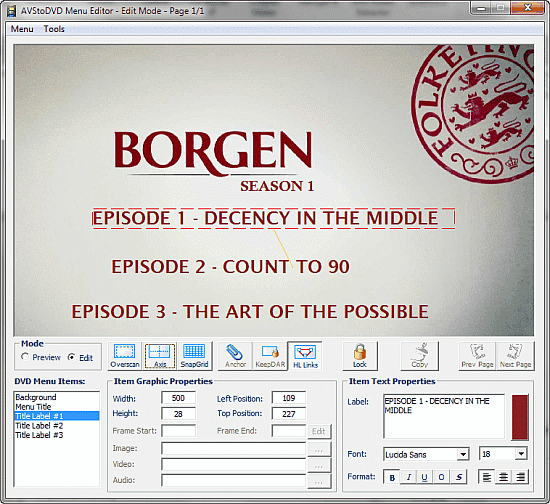Click the Label text box

tap(444, 416)
